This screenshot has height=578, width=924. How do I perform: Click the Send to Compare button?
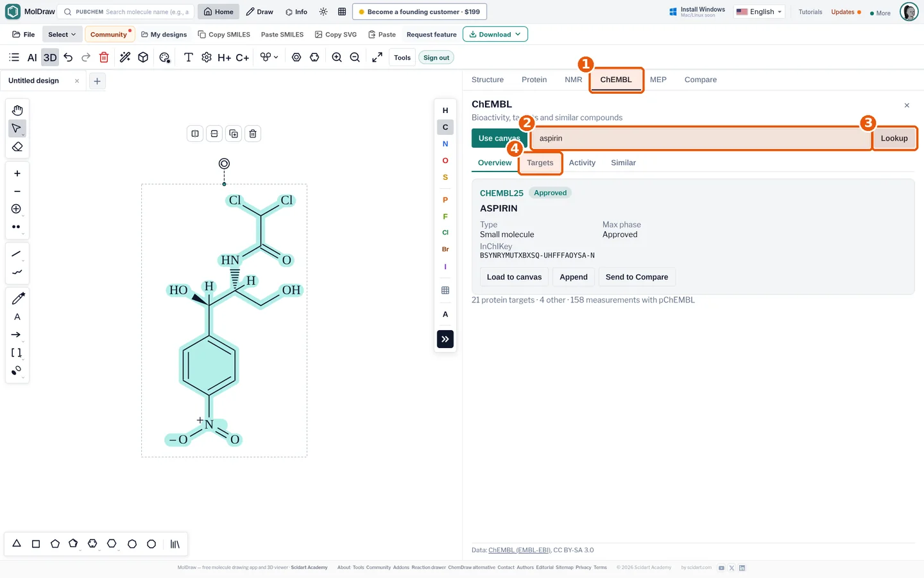637,277
